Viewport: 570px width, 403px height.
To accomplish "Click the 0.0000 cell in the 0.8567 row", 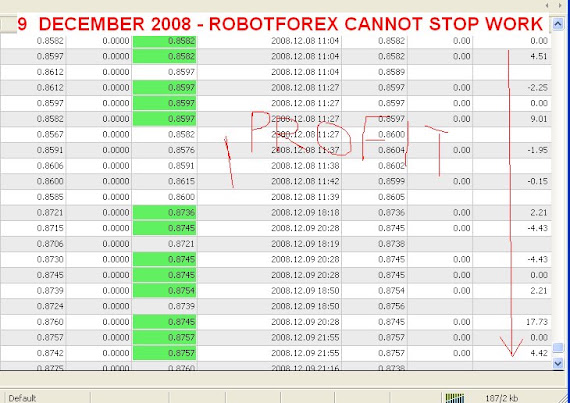I will [x=116, y=134].
